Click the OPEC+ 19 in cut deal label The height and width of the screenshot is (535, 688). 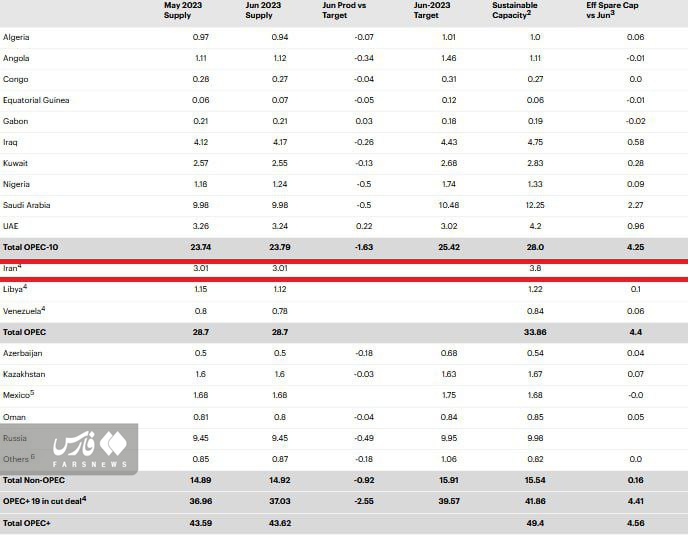pos(45,502)
